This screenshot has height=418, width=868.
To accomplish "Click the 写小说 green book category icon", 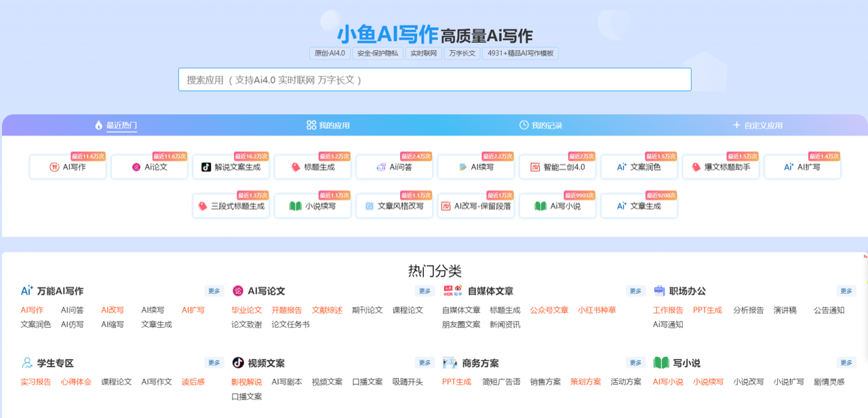I will point(661,363).
